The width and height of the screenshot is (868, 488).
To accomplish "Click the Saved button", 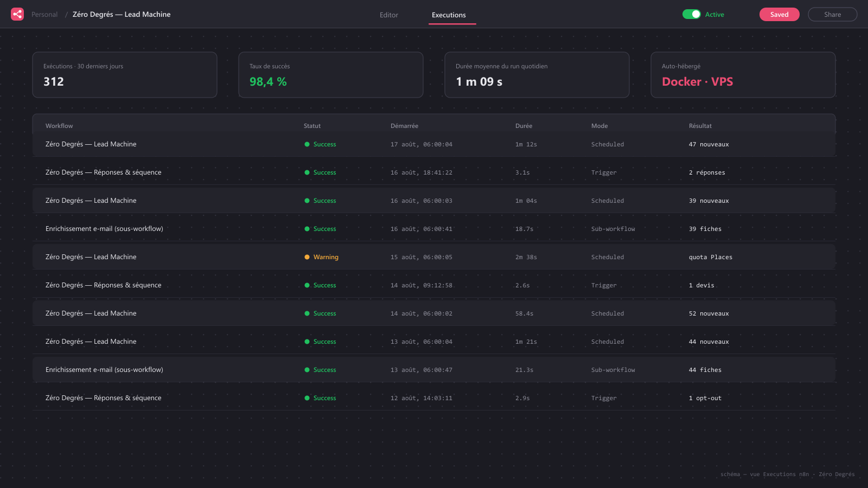I will click(780, 14).
